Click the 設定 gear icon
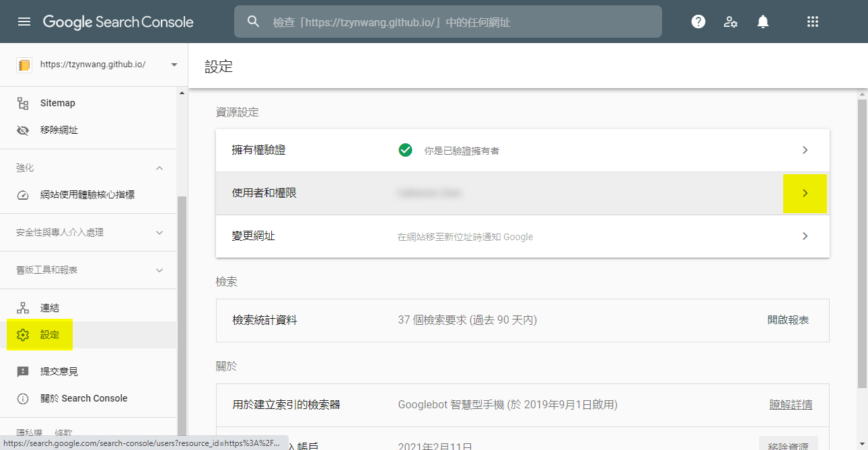This screenshot has width=868, height=450. [23, 335]
